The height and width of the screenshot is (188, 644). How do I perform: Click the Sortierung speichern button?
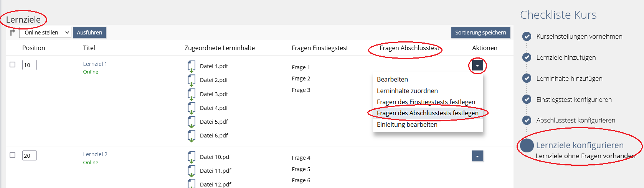tap(480, 33)
